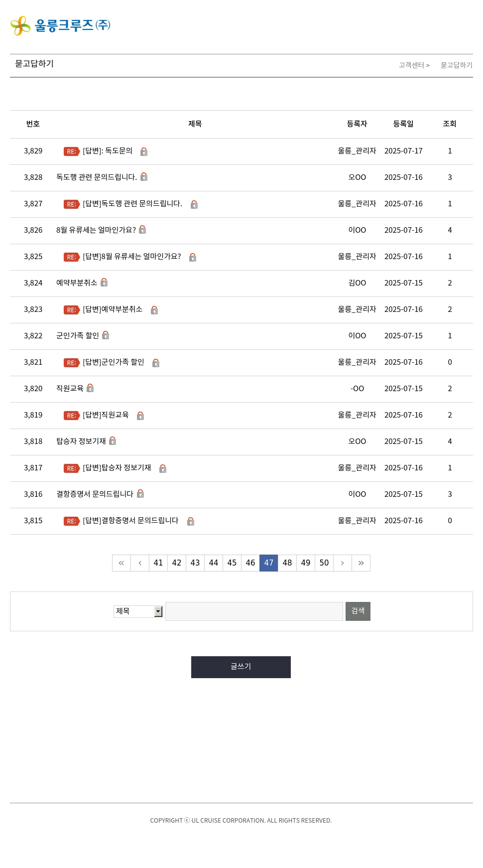Go to previous page arrow
This screenshot has width=483, height=868.
click(140, 563)
